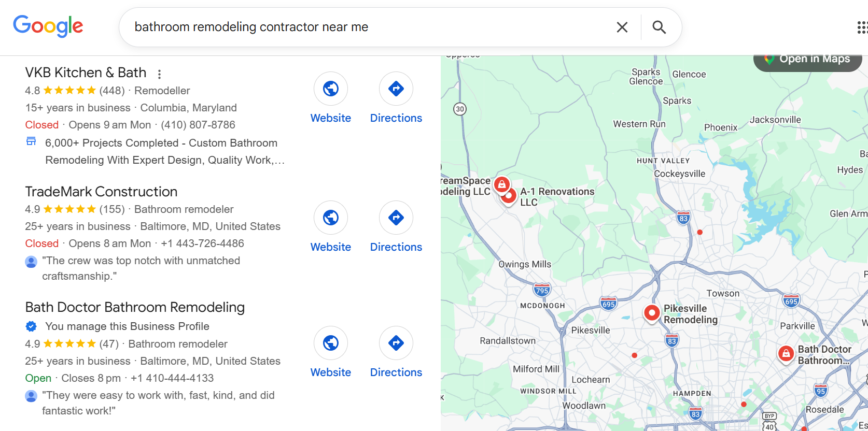Image resolution: width=868 pixels, height=431 pixels.
Task: Click the Directions label for VKB Kitchen & Bath
Action: [396, 118]
